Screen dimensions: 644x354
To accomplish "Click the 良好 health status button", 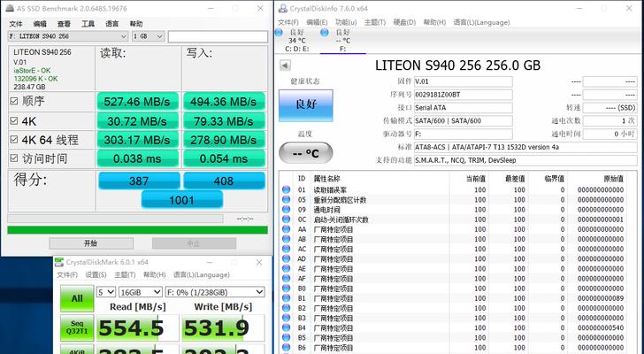I will pyautogui.click(x=306, y=105).
